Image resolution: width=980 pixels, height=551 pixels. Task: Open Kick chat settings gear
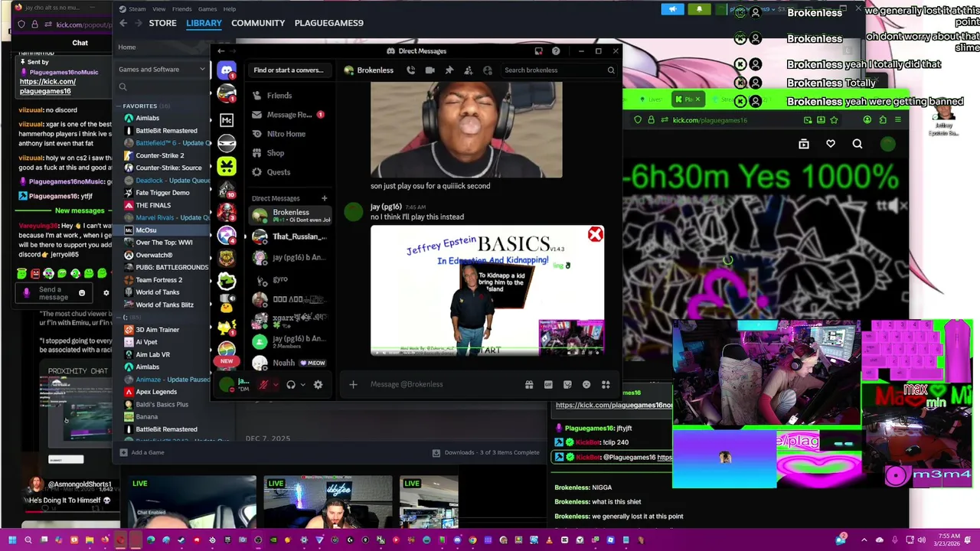click(106, 293)
